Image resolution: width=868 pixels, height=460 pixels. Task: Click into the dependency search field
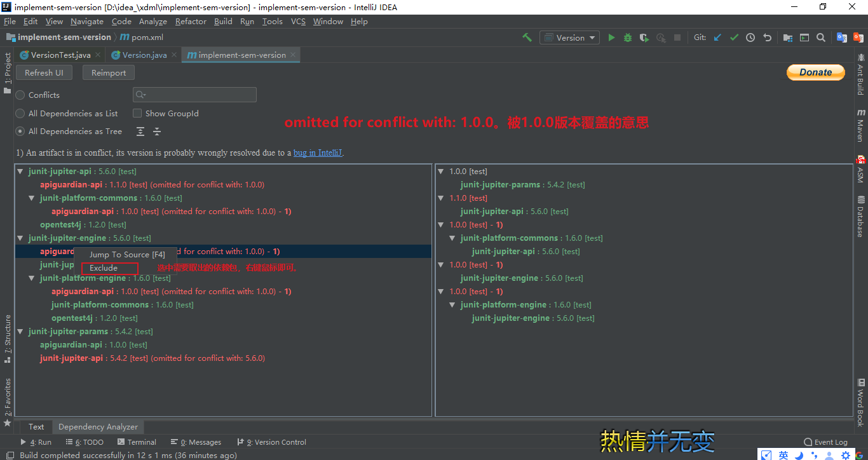(x=194, y=95)
